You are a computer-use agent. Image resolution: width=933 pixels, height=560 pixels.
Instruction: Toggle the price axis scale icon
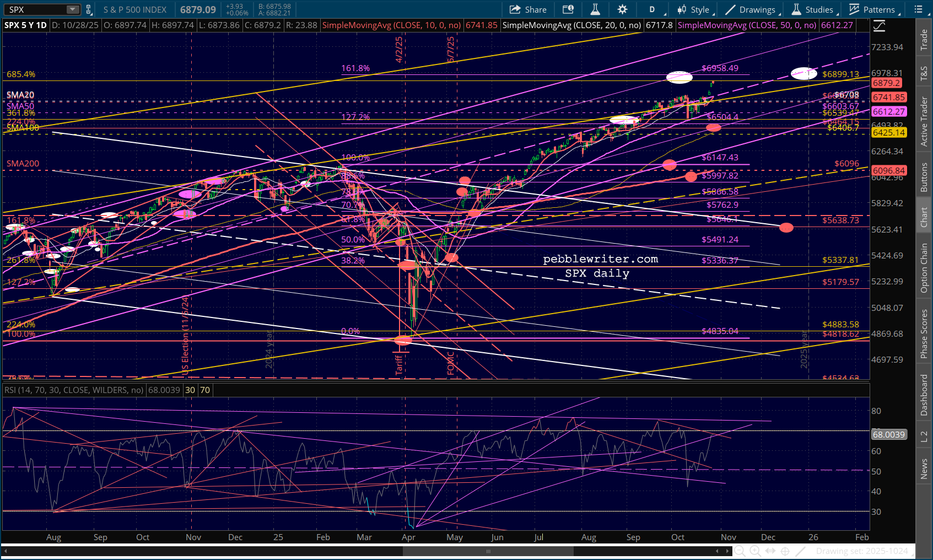(x=879, y=25)
